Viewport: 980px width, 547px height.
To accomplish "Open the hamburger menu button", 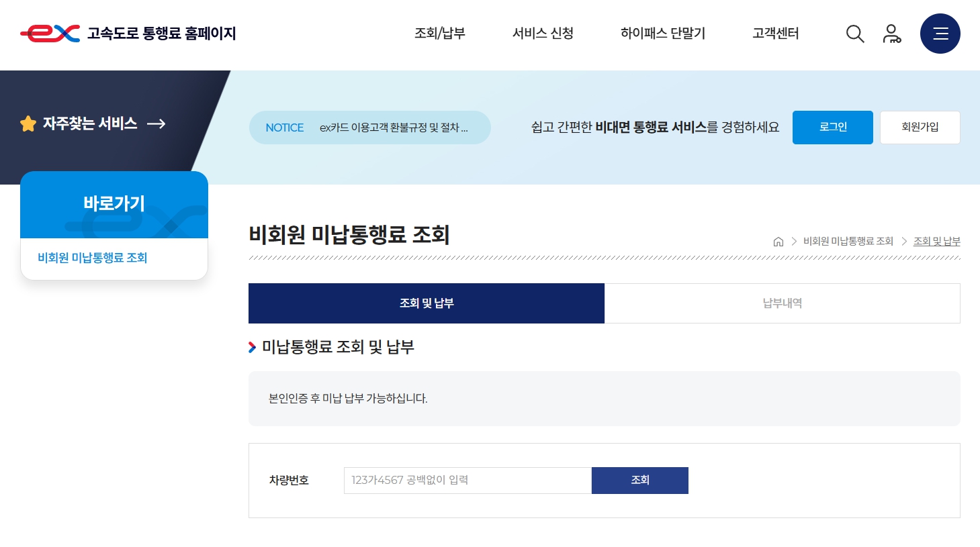I will click(940, 34).
